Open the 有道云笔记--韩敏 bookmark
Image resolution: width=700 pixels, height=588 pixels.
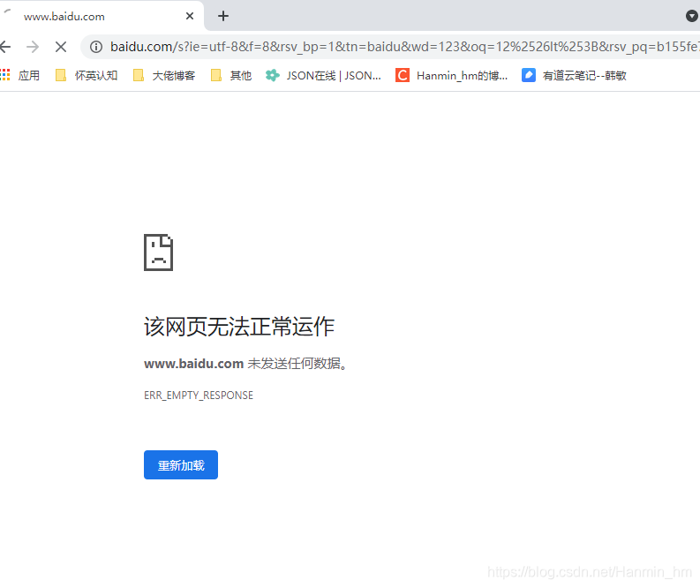tap(574, 75)
